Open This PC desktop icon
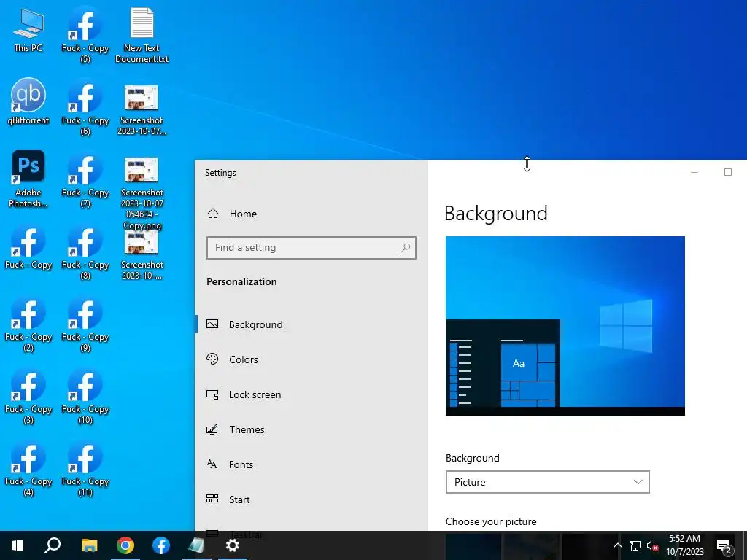This screenshot has width=747, height=560. [x=28, y=29]
